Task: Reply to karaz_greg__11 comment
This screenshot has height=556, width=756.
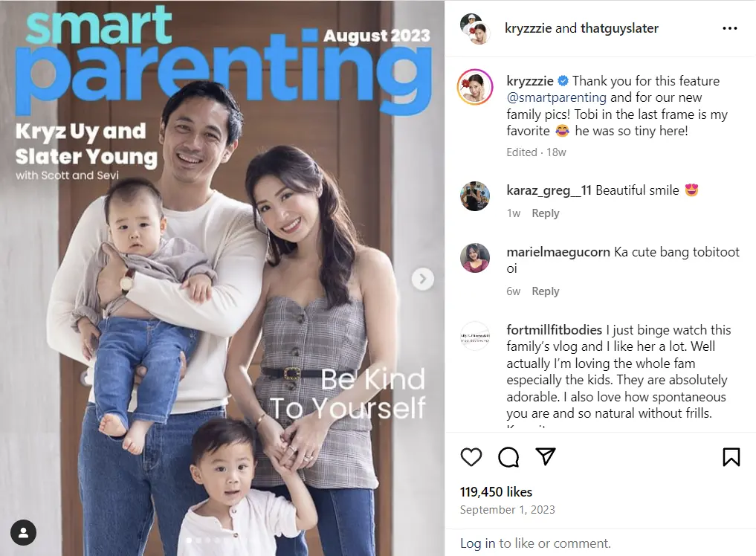Action: [x=546, y=213]
